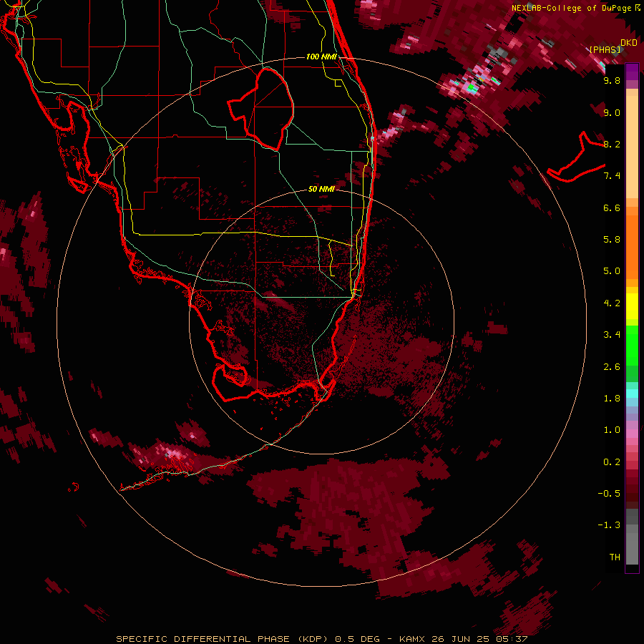
Task: Select the 8.2 scale value
Action: (612, 144)
